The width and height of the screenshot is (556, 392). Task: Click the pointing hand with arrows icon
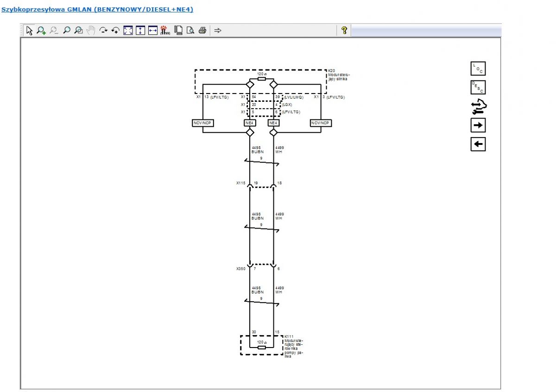[x=479, y=106]
